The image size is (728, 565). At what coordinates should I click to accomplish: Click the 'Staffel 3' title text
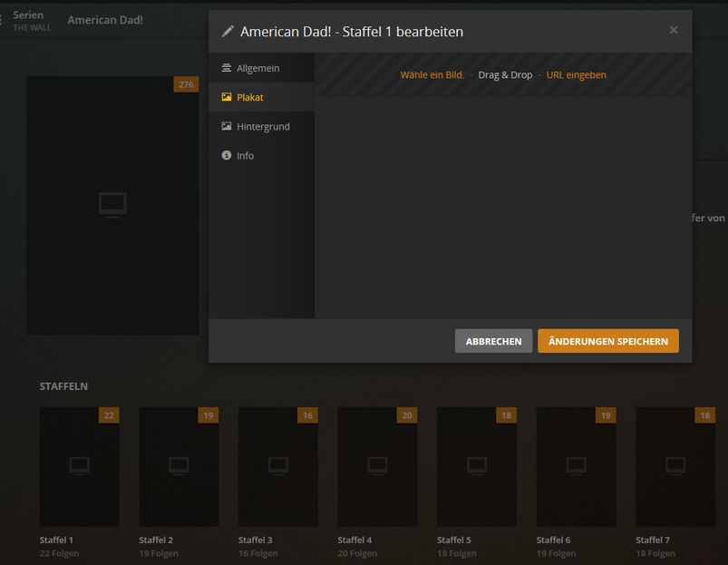[x=256, y=540]
